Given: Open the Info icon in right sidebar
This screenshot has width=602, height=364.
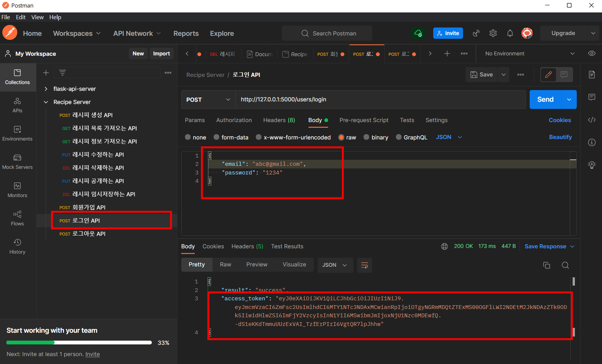Looking at the screenshot, I should tap(592, 142).
